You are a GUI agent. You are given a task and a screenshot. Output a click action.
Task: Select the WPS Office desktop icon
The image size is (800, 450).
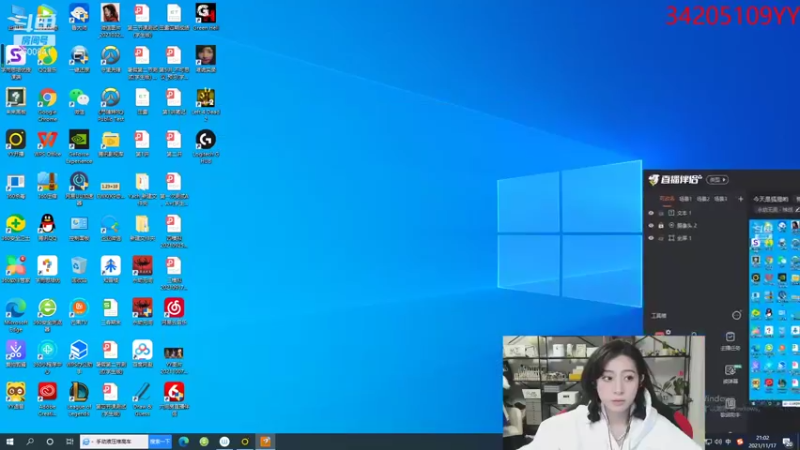47,139
